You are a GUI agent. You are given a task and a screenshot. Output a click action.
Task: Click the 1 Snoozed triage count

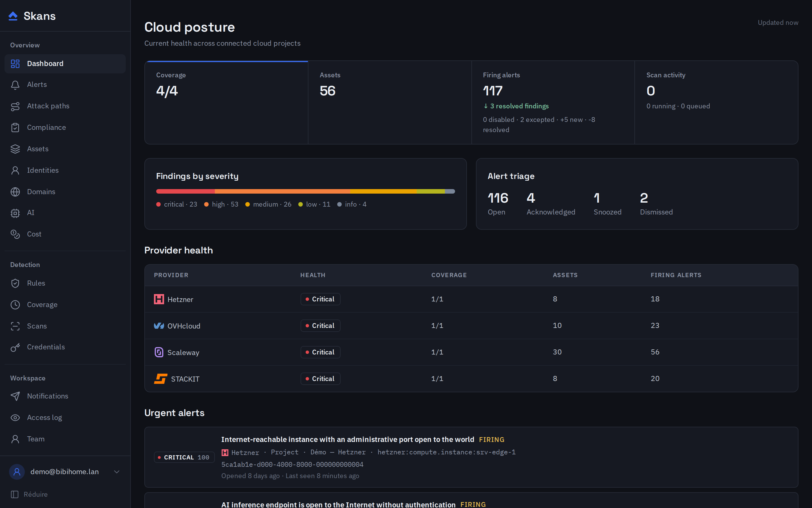coord(607,203)
